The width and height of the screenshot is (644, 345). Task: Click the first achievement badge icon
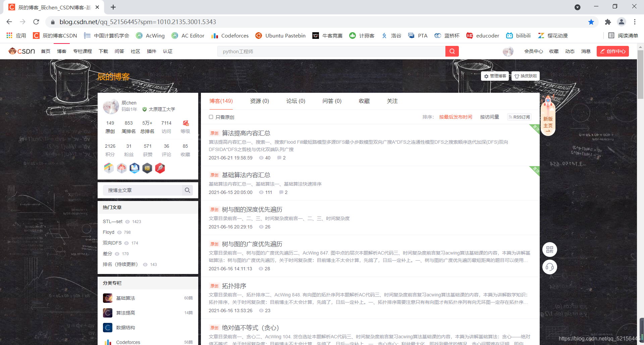point(109,168)
